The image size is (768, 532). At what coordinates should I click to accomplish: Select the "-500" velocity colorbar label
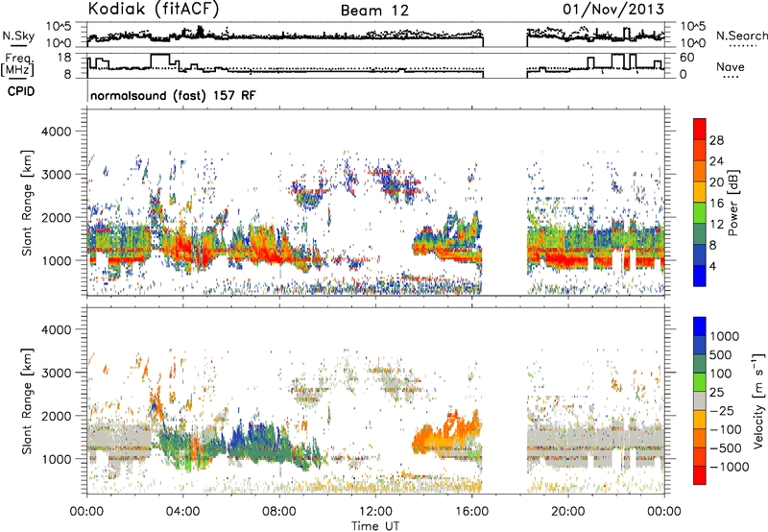[x=725, y=447]
